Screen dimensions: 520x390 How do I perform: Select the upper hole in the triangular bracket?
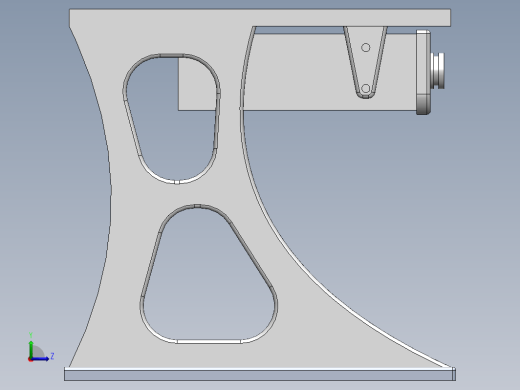tap(366, 48)
